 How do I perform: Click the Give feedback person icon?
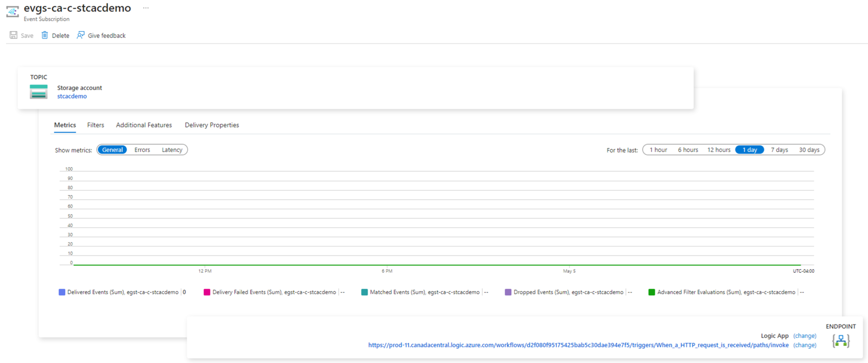pos(81,35)
